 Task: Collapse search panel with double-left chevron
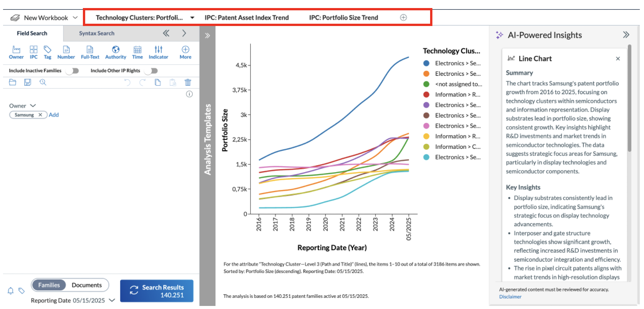(x=166, y=33)
